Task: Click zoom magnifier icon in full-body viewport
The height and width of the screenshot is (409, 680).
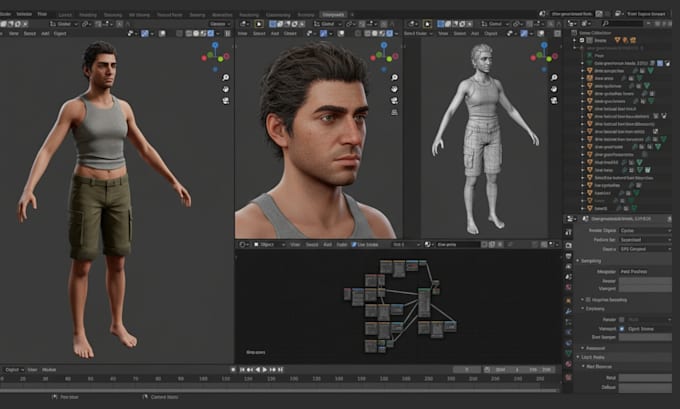Action: tap(226, 78)
